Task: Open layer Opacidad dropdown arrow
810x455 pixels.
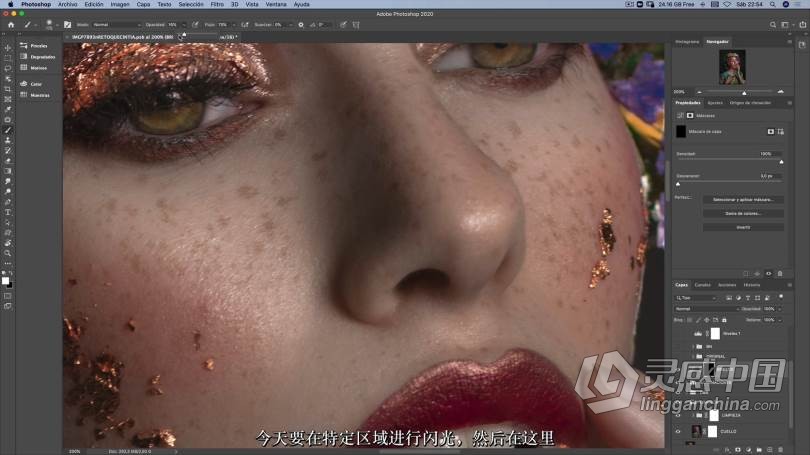Action: (780, 309)
